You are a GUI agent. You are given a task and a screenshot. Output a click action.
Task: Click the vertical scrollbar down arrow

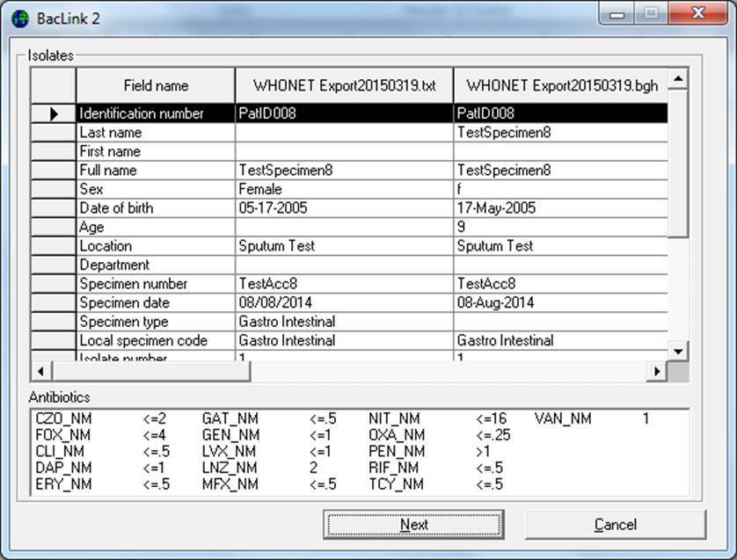coord(677,351)
